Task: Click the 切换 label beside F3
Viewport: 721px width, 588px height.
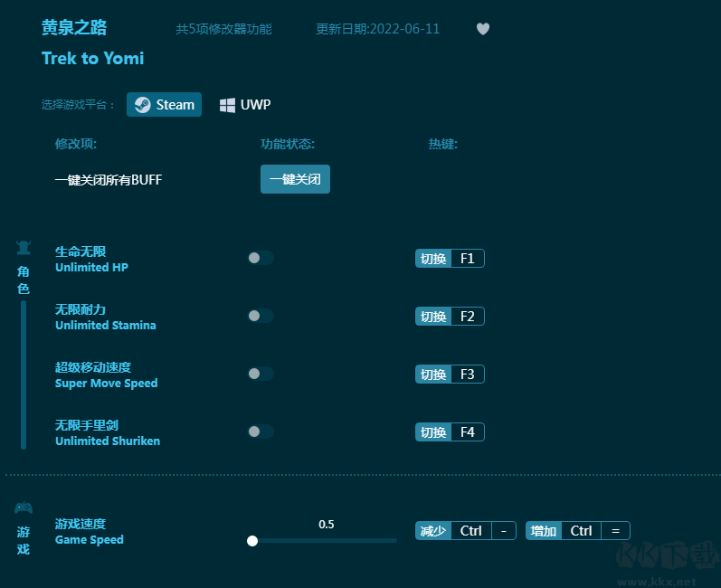Action: point(433,375)
